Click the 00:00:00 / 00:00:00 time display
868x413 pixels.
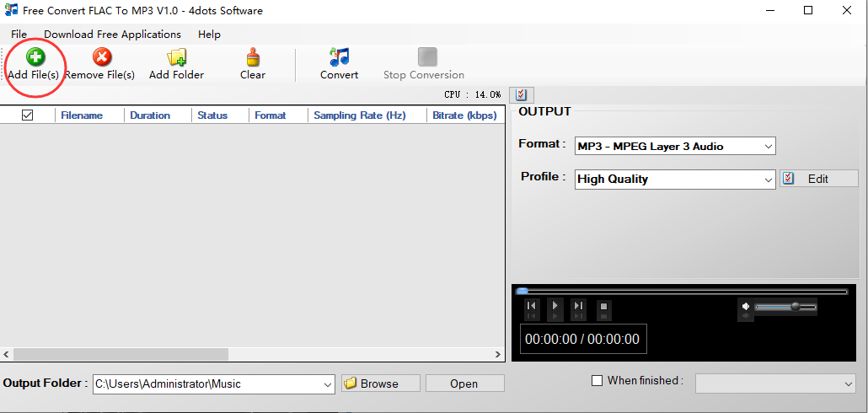pyautogui.click(x=582, y=340)
